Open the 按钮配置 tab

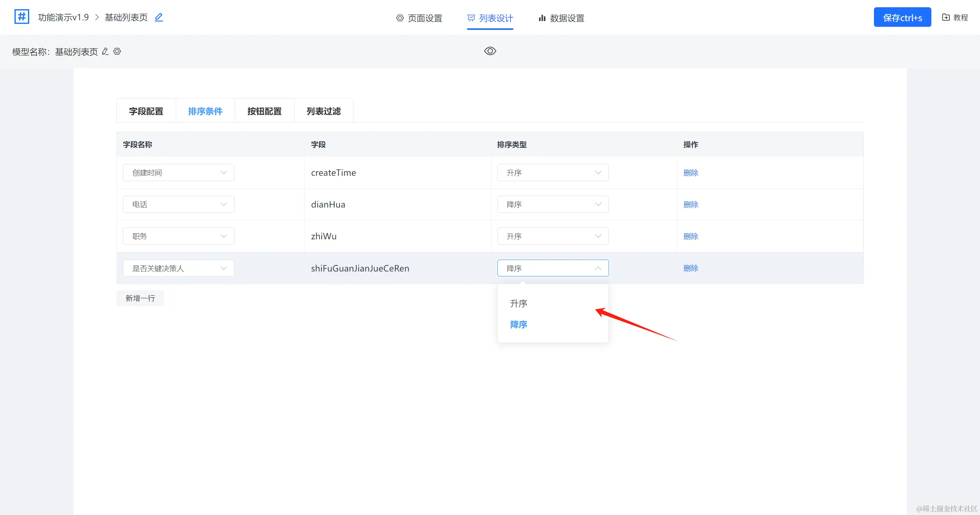click(264, 111)
